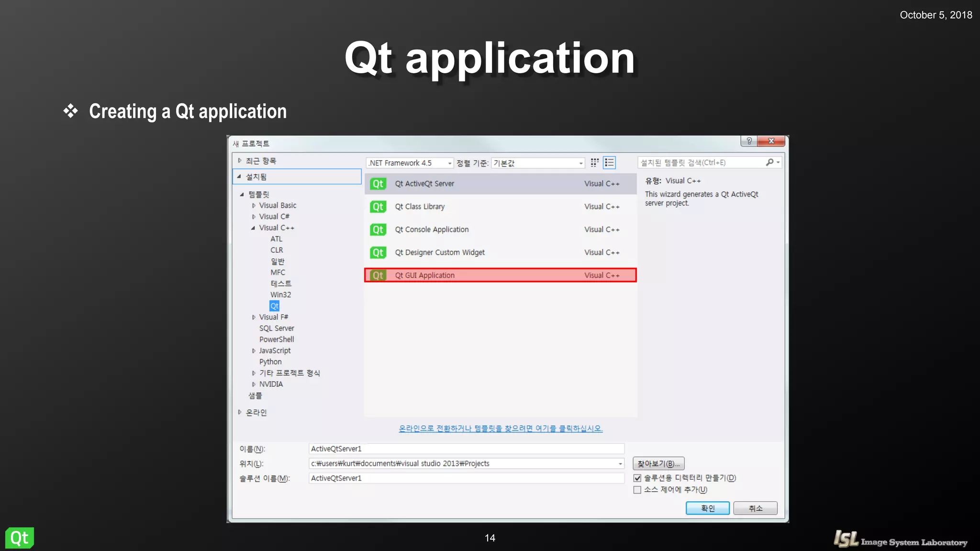The height and width of the screenshot is (551, 980).
Task: Click the Qt GUI Application template icon
Action: pos(378,275)
